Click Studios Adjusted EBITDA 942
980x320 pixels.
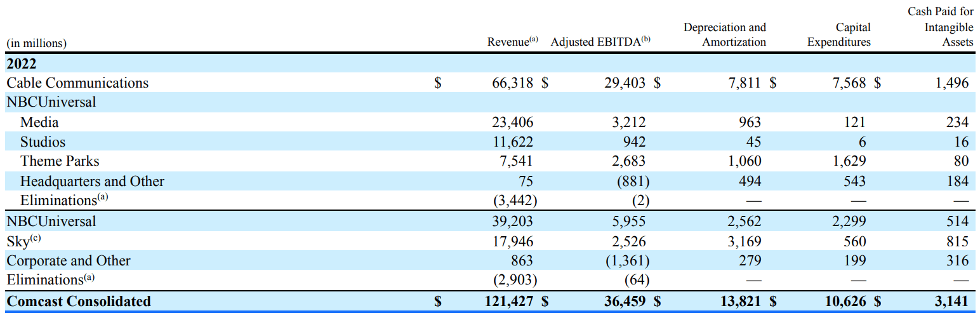tap(633, 142)
